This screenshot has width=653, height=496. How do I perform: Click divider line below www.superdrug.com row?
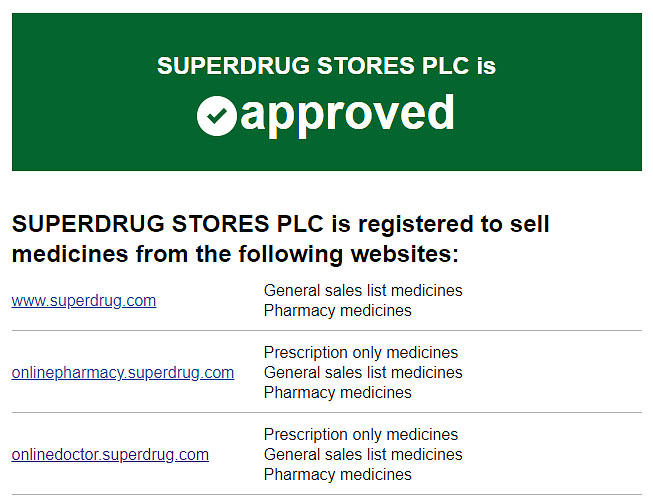(326, 330)
